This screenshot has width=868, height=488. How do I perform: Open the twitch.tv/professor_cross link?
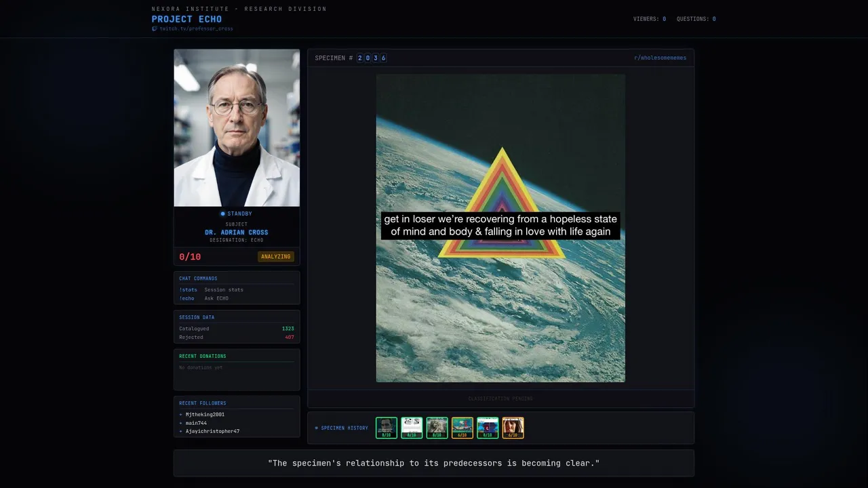(x=196, y=29)
